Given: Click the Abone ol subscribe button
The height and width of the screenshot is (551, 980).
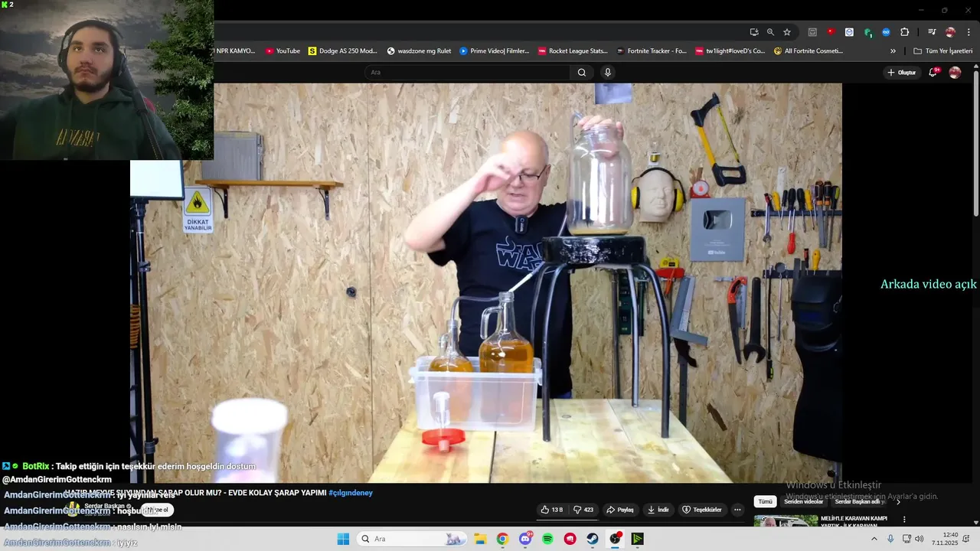Looking at the screenshot, I should click(x=157, y=510).
